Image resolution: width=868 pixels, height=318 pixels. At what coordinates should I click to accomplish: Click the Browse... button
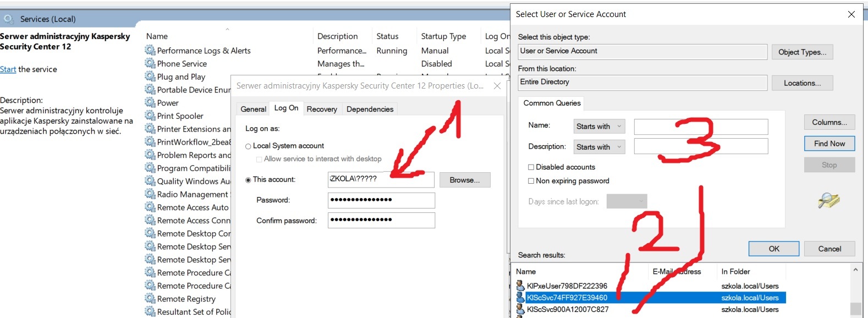tap(465, 180)
